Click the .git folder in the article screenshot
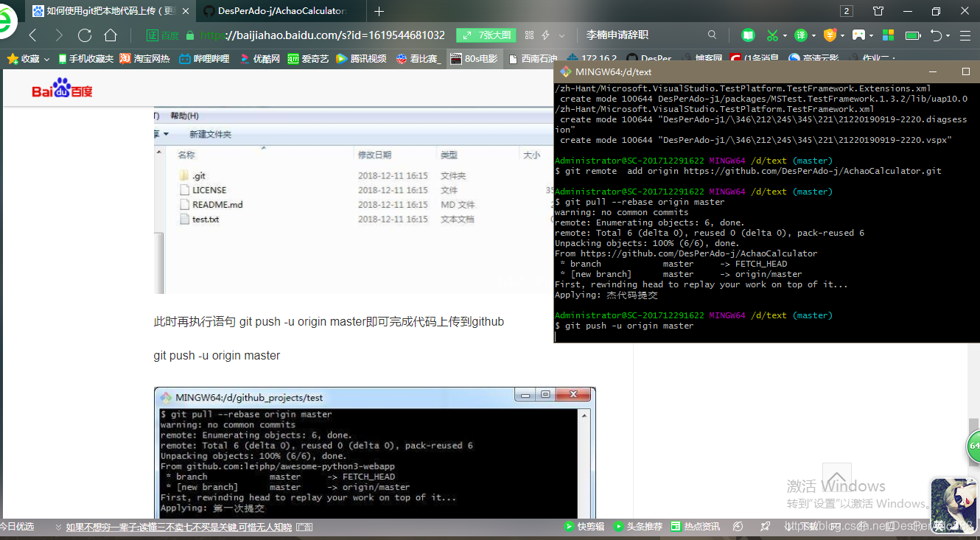This screenshot has height=540, width=980. 193,176
